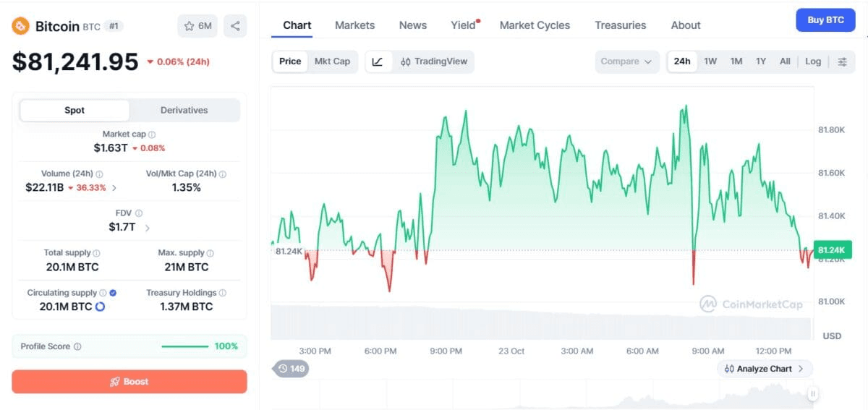Click the share icon beside the watchlist star
The width and height of the screenshot is (868, 410).
click(235, 26)
